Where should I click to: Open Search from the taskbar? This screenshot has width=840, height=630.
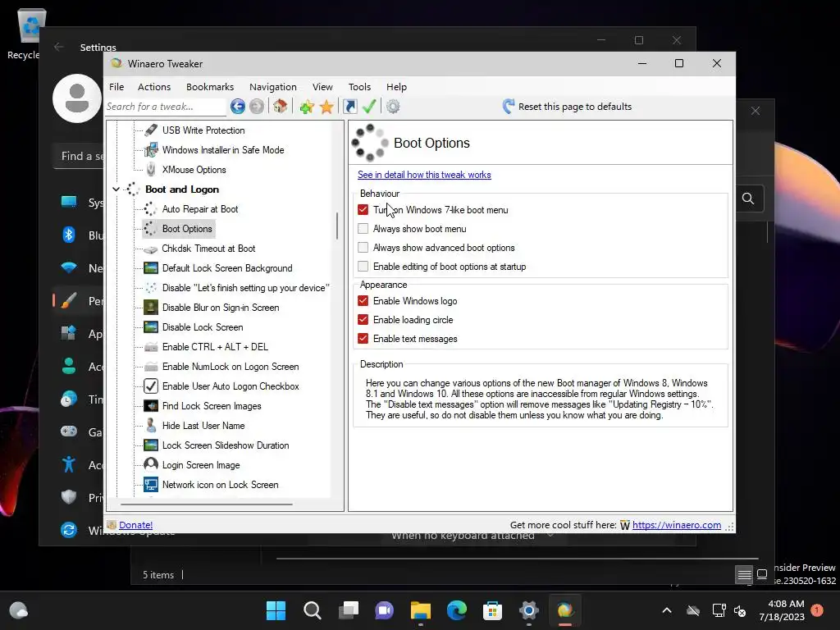pos(313,610)
